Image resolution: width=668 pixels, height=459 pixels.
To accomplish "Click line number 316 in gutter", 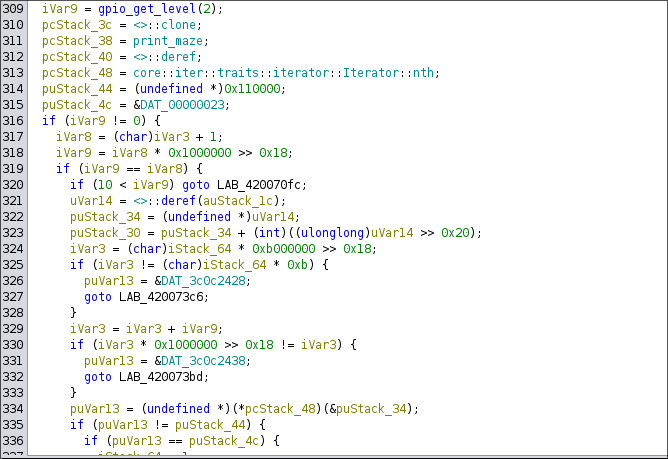I will (17, 121).
